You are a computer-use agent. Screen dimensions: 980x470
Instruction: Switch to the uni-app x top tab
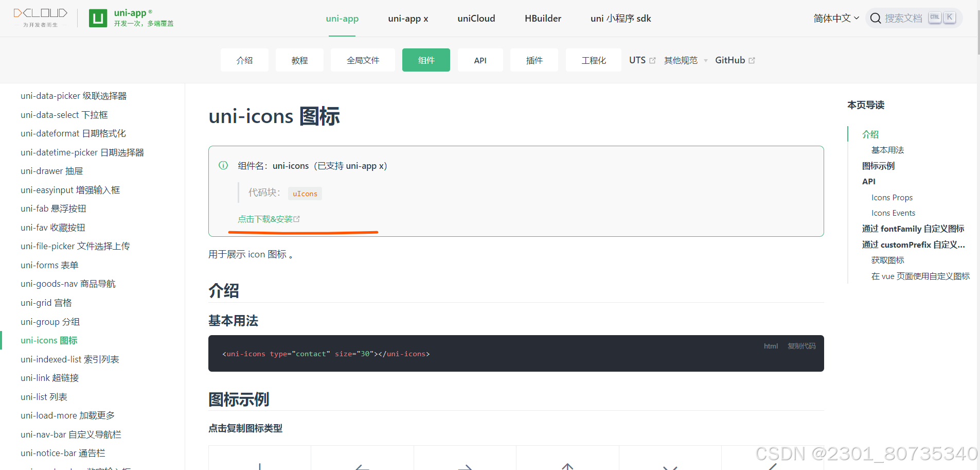pyautogui.click(x=408, y=19)
